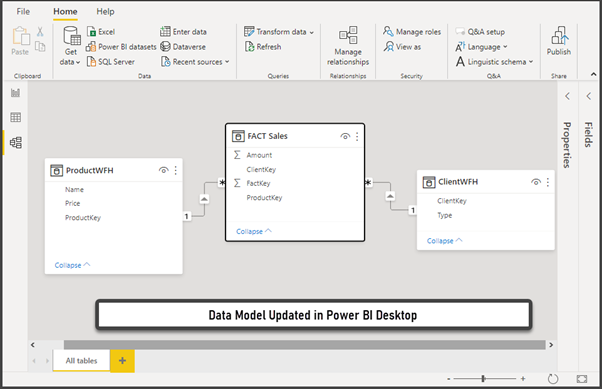This screenshot has height=389, width=602.
Task: Click View as roles option
Action: point(402,47)
